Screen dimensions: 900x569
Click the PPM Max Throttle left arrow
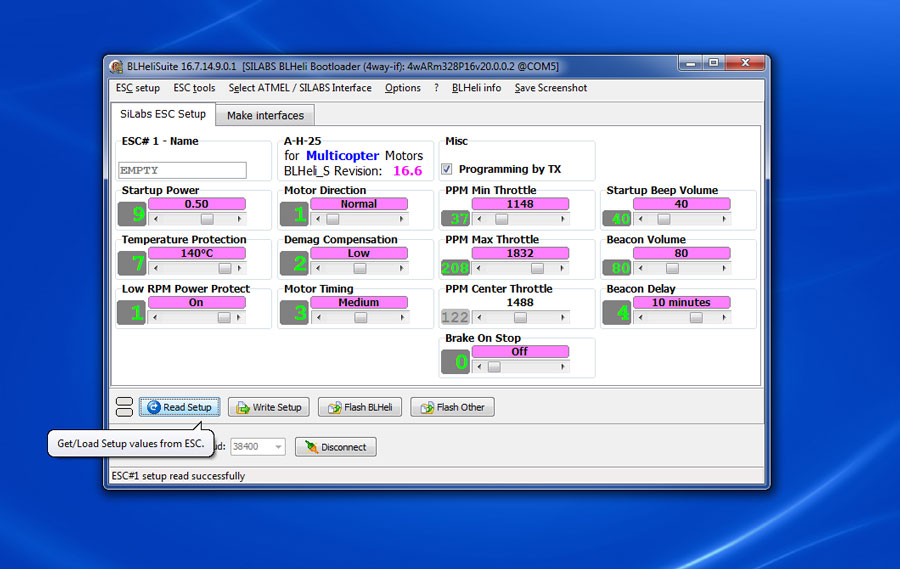click(479, 268)
